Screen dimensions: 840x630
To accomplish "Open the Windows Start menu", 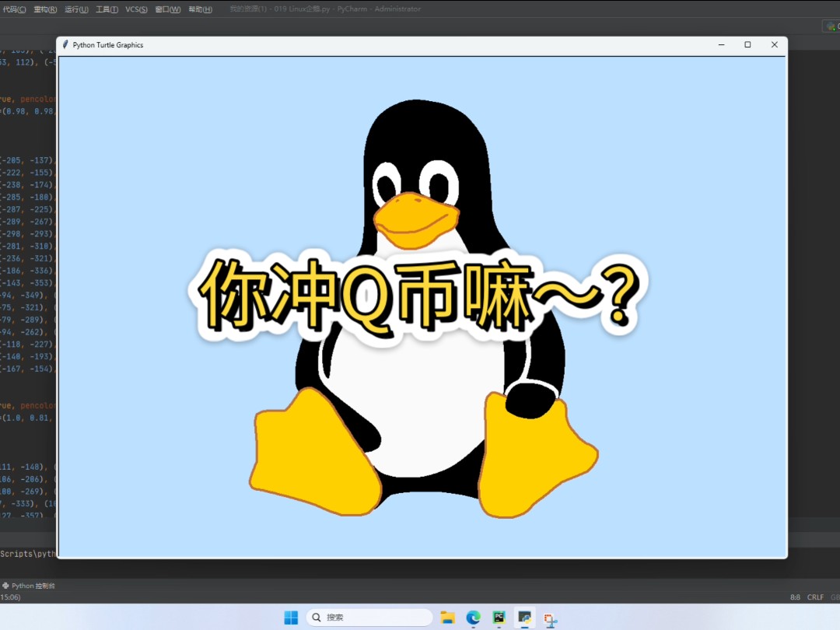I will 290,617.
